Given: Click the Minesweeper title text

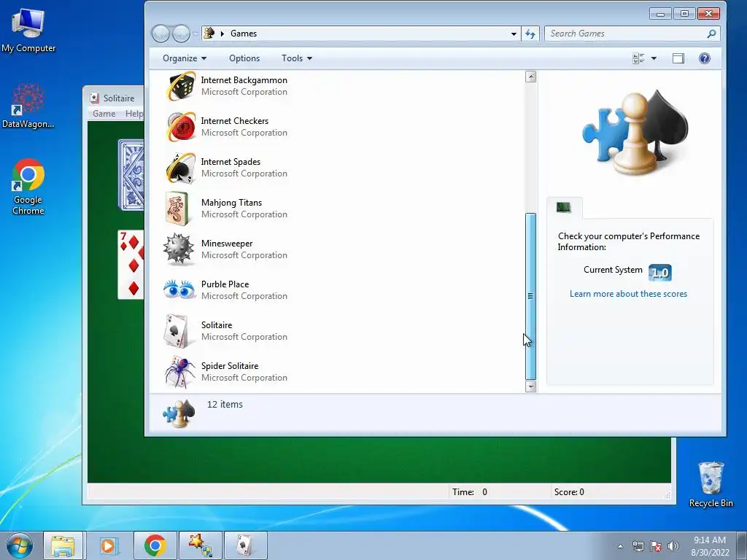Looking at the screenshot, I should pos(227,244).
